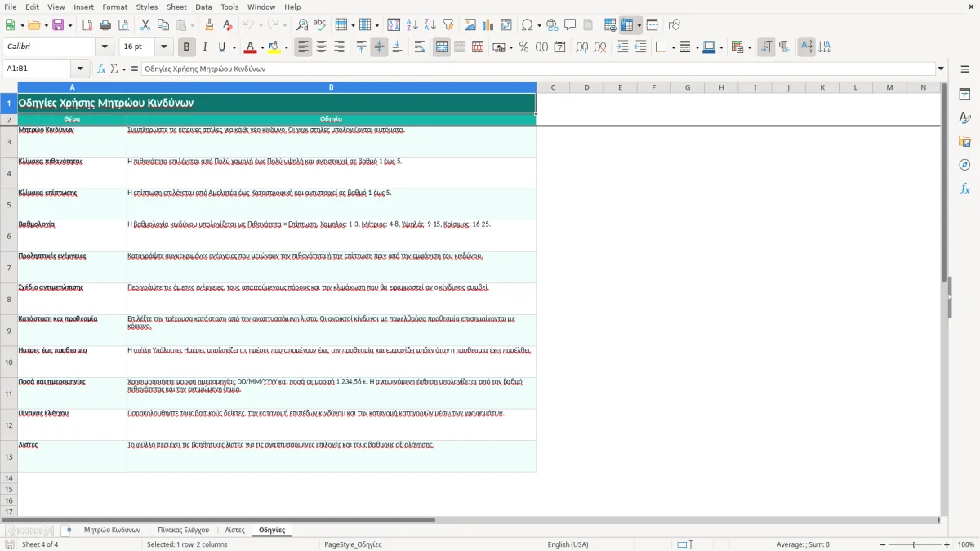
Task: Open the background color dropdown arrow
Action: point(286,47)
